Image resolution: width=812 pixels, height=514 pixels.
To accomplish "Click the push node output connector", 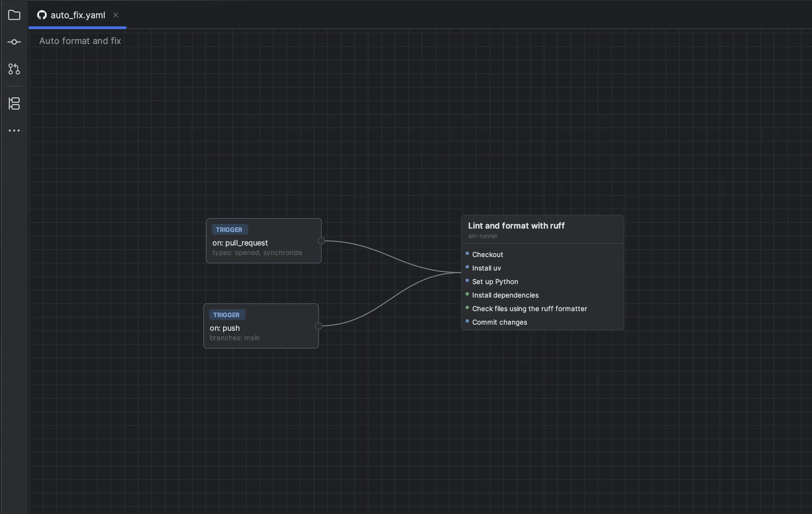I will [x=319, y=326].
